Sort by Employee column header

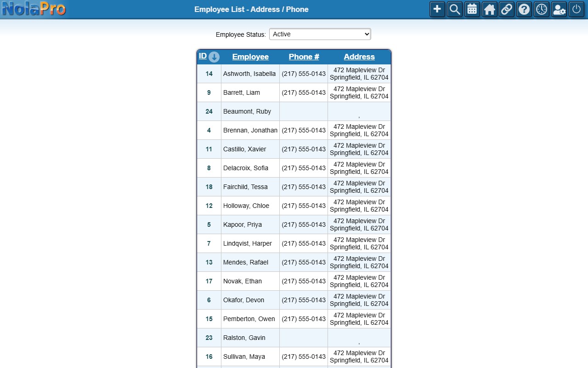coord(250,57)
